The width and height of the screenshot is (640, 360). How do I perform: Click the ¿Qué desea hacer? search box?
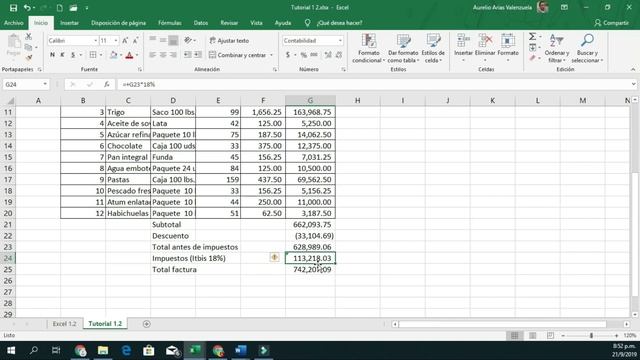pyautogui.click(x=339, y=23)
